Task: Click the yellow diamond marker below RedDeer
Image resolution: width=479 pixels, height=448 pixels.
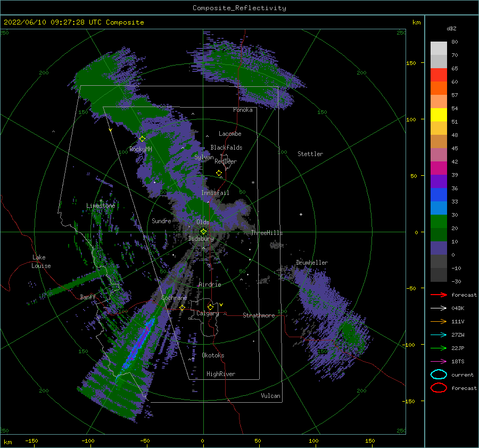Action: click(x=219, y=173)
